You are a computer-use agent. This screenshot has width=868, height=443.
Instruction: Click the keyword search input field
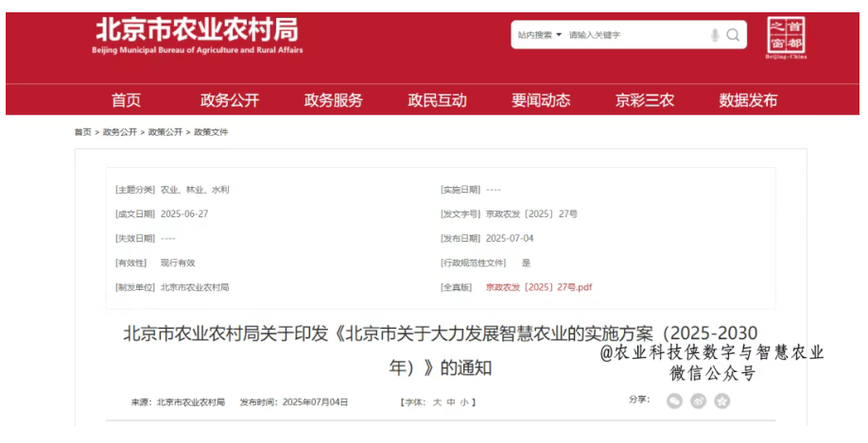tap(634, 35)
